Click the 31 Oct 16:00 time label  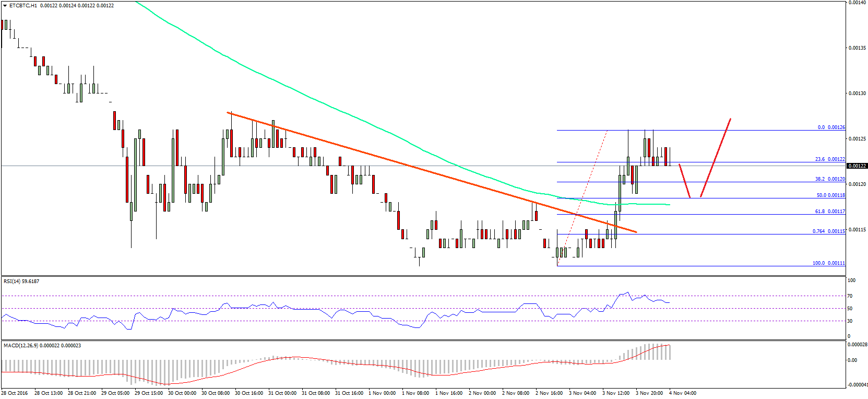pyautogui.click(x=349, y=393)
